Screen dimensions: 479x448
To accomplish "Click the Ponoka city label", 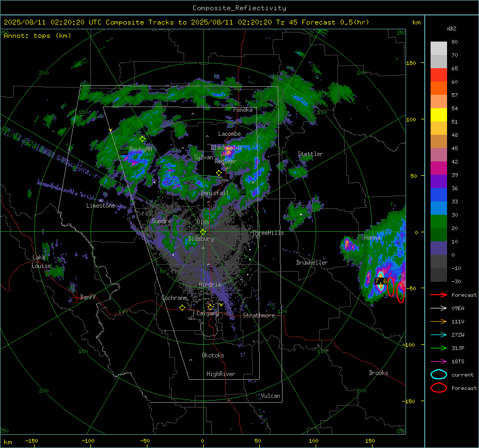I will (x=243, y=110).
